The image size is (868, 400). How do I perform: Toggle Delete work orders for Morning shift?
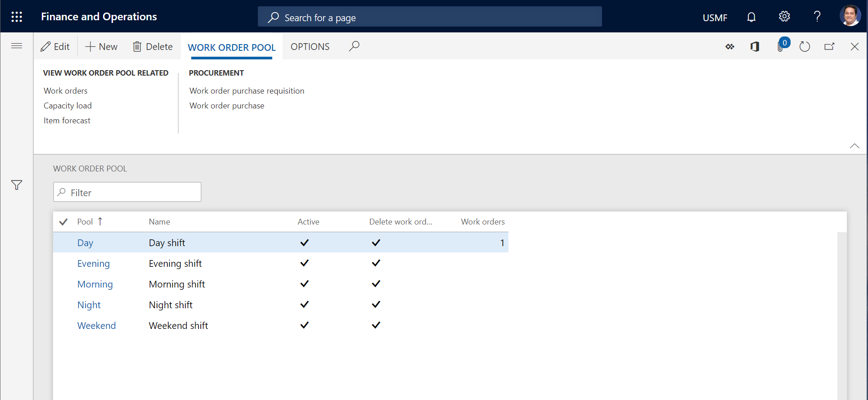point(376,283)
